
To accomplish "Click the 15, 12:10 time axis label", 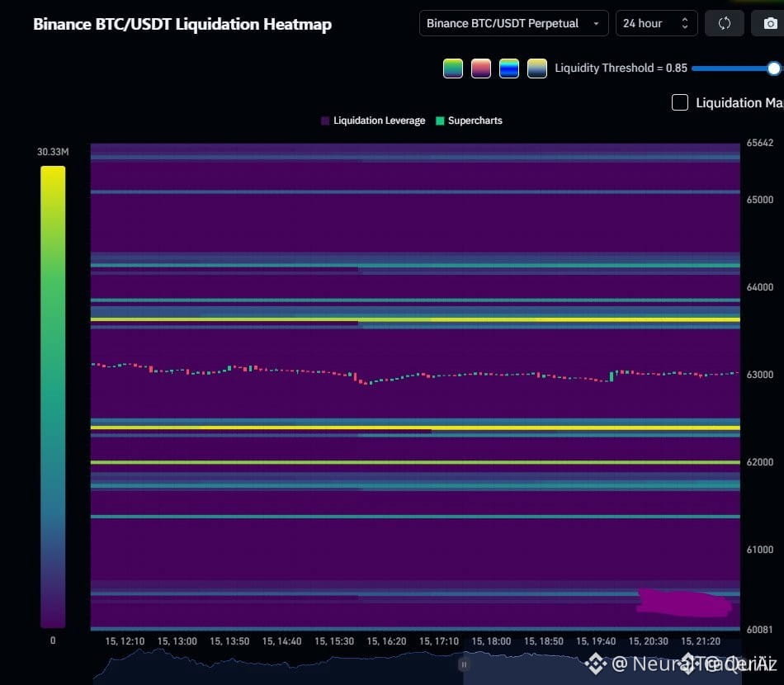I will (125, 641).
